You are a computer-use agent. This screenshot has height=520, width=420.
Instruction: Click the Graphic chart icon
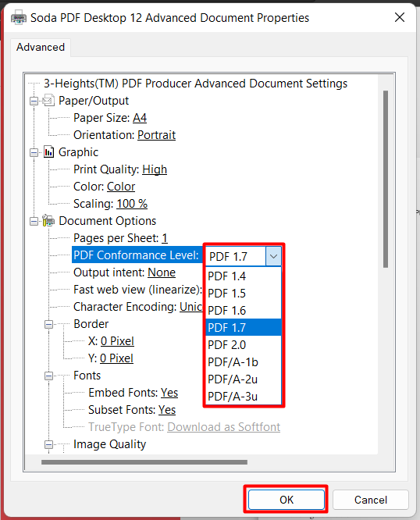pyautogui.click(x=48, y=152)
